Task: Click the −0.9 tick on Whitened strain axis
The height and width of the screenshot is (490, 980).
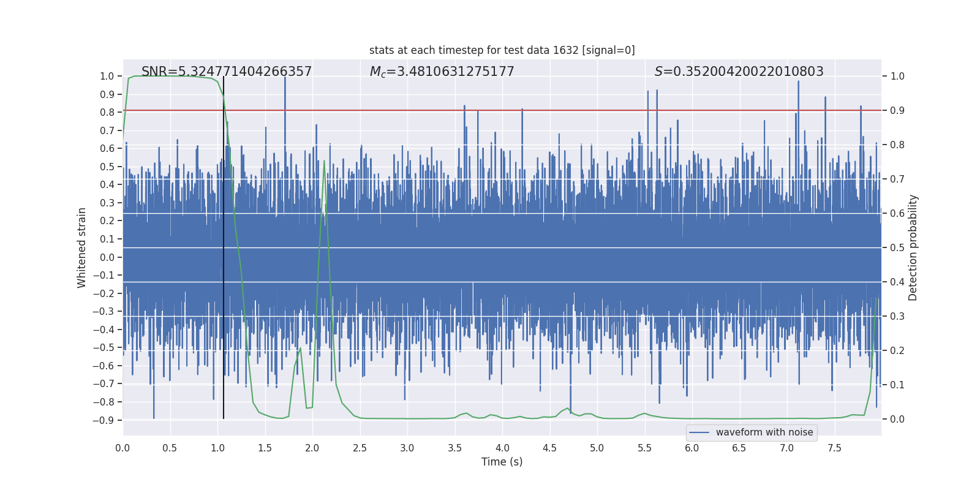Action: (x=104, y=420)
